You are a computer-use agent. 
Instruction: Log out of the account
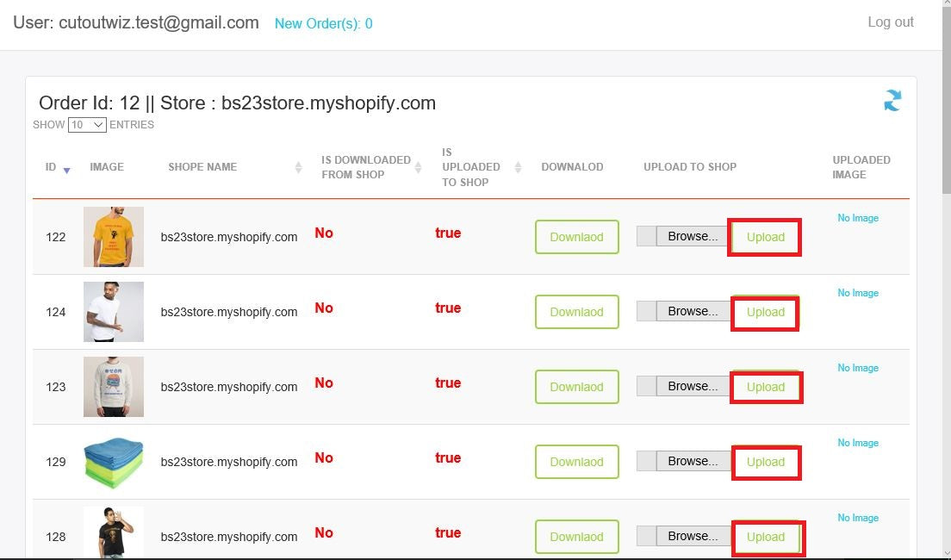click(890, 22)
